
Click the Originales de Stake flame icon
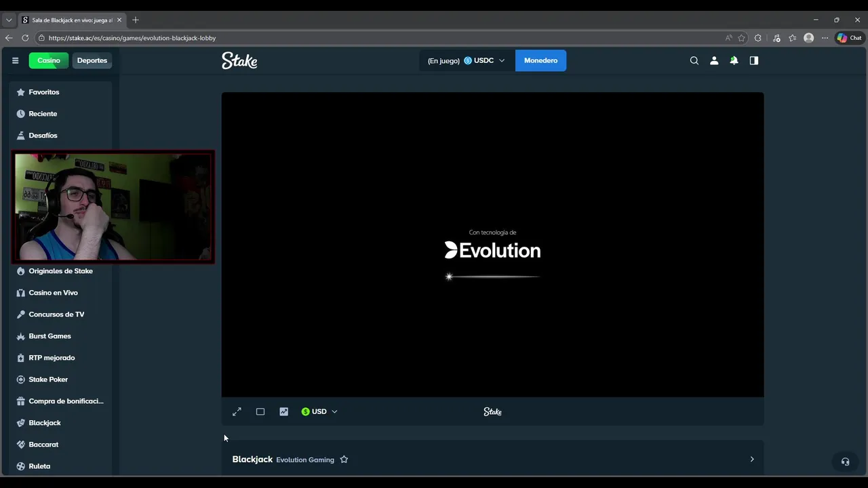coord(20,271)
